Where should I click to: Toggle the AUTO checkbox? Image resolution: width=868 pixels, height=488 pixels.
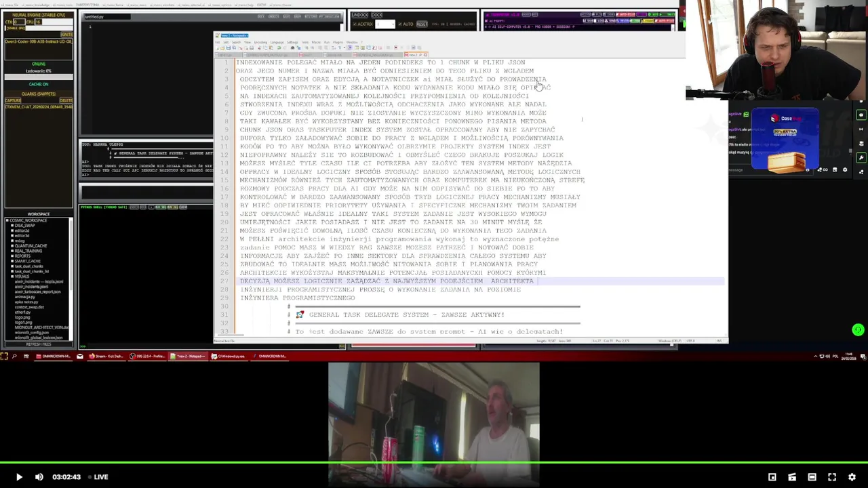tap(399, 24)
